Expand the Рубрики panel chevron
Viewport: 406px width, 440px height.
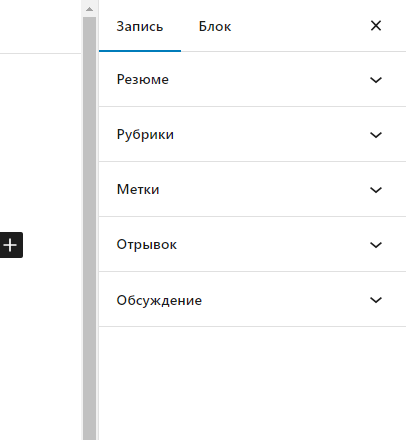click(x=376, y=135)
